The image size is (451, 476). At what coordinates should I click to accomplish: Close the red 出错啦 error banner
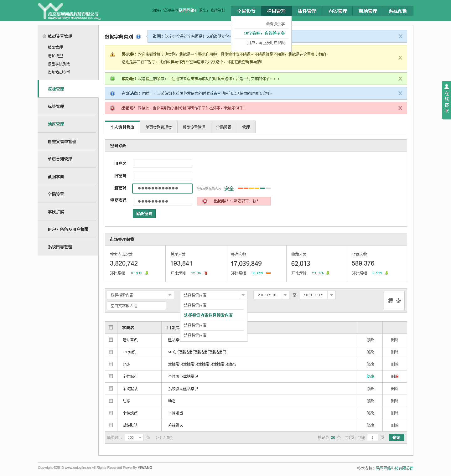pyautogui.click(x=400, y=108)
